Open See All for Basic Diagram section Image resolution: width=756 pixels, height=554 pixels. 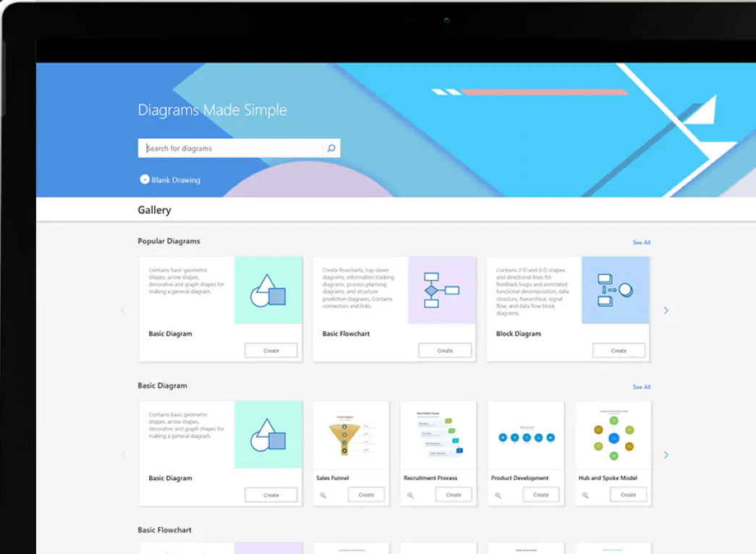click(641, 387)
